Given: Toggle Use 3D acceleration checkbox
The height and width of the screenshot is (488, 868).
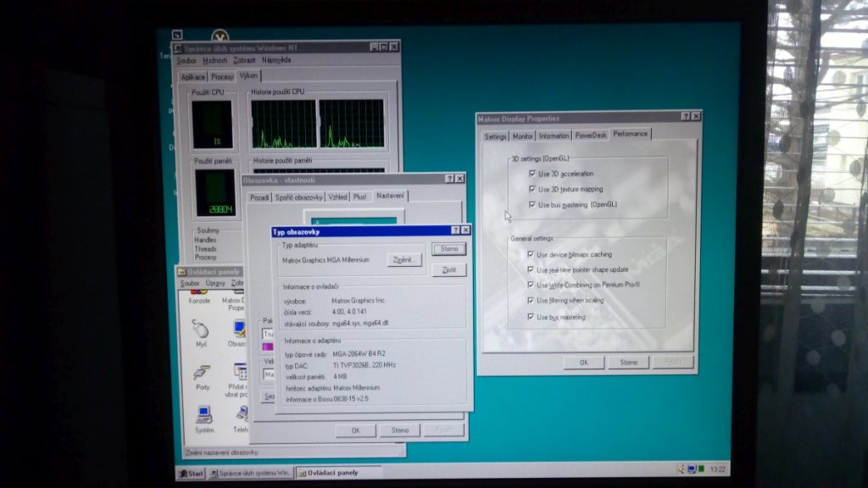Looking at the screenshot, I should click(532, 174).
